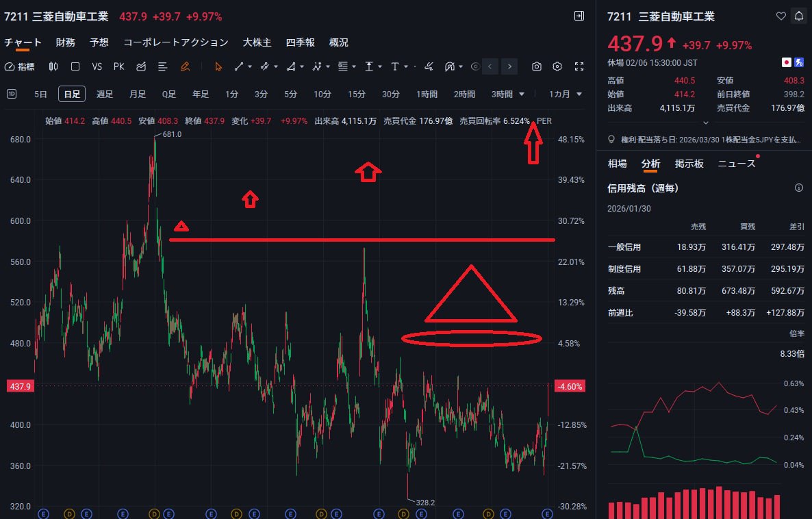Image resolution: width=812 pixels, height=519 pixels.
Task: Open the 概況 tab
Action: point(339,42)
